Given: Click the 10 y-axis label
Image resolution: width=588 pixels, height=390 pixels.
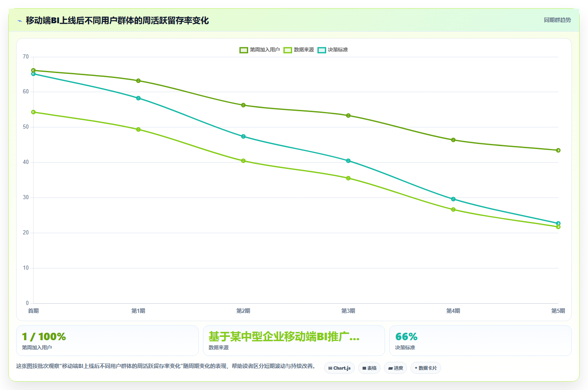Looking at the screenshot, I should click(26, 268).
